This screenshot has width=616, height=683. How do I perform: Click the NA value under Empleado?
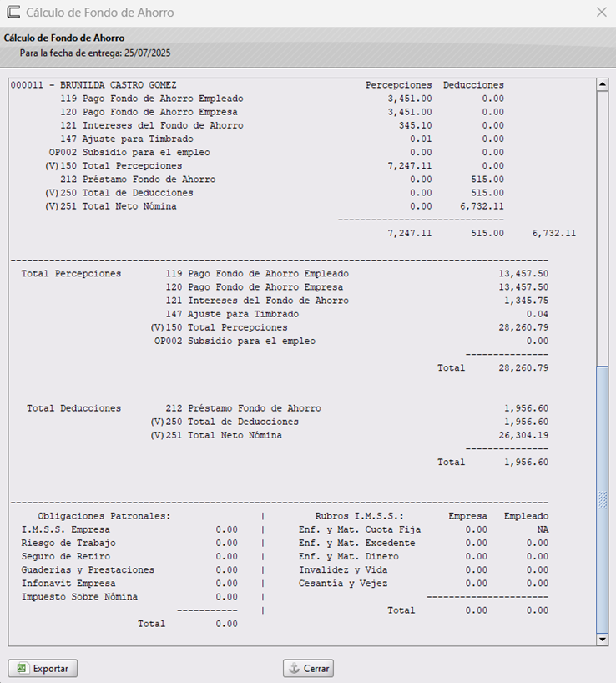tap(543, 529)
